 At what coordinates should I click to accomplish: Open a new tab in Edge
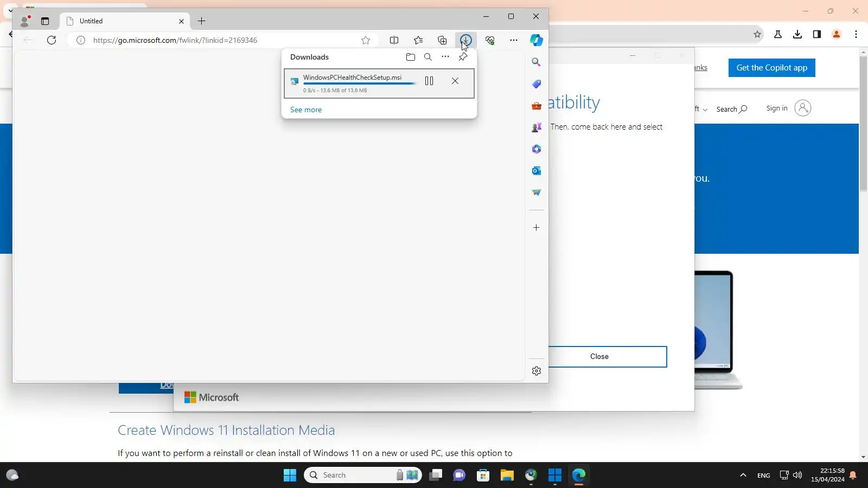click(202, 21)
